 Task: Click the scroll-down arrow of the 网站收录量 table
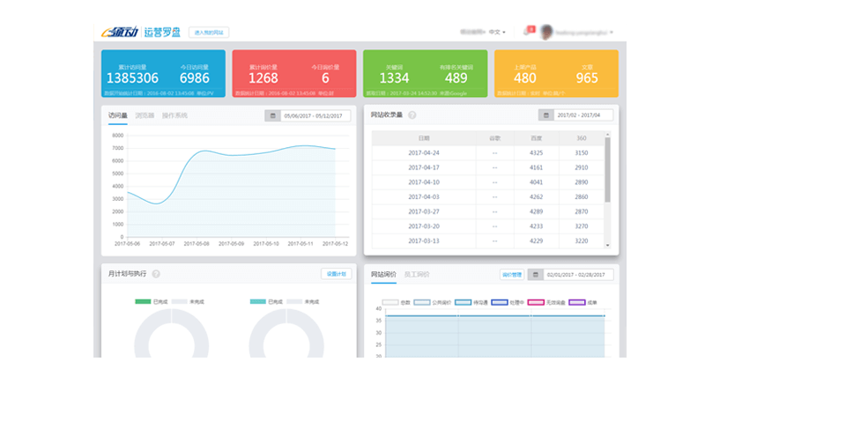pyautogui.click(x=606, y=245)
